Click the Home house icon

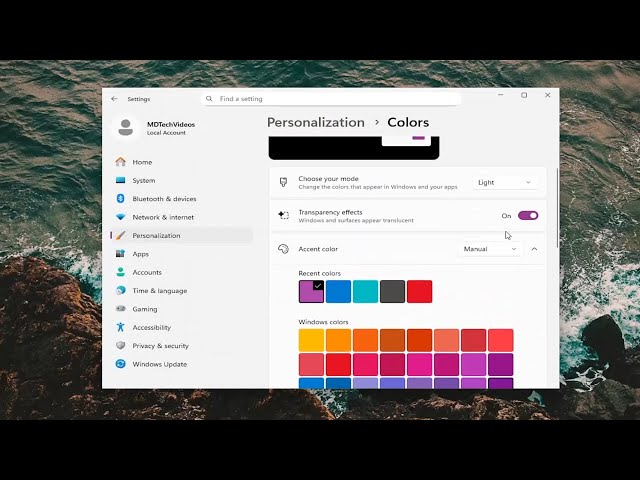(x=120, y=162)
